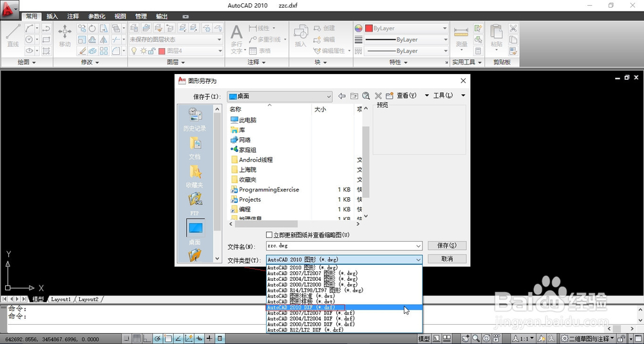Click the Array grid icon in 修改 panel
This screenshot has width=644, height=344.
coord(104,51)
